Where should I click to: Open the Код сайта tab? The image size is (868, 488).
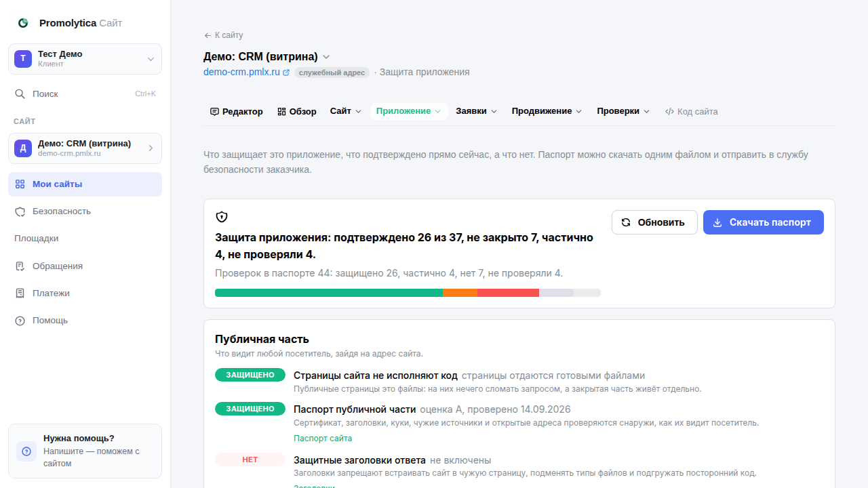(691, 112)
